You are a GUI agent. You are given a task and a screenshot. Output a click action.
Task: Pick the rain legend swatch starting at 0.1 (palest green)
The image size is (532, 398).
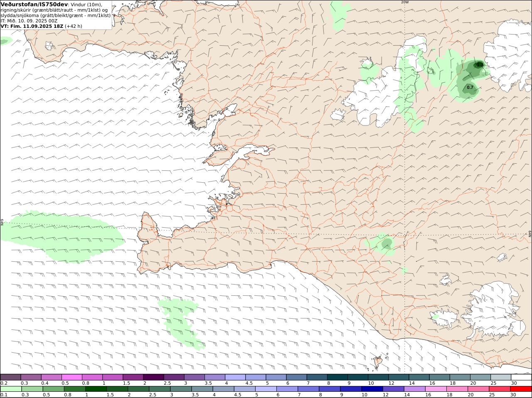[11, 389]
